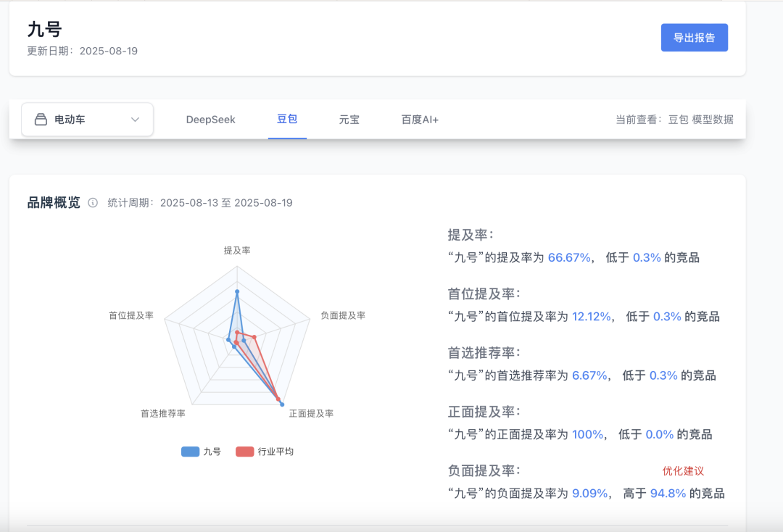The height and width of the screenshot is (532, 783).
Task: Click the 九号 brand title
Action: pos(44,30)
